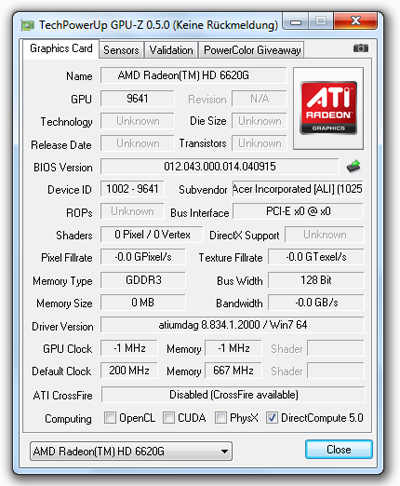Image resolution: width=400 pixels, height=486 pixels.
Task: Click the ATI CrossFire field Disabled
Action: coord(233,395)
